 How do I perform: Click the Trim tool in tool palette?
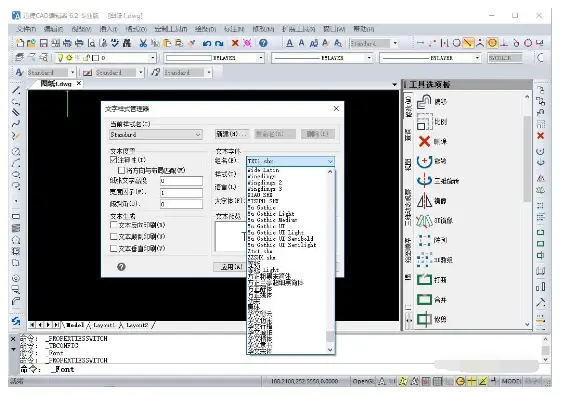click(x=432, y=319)
